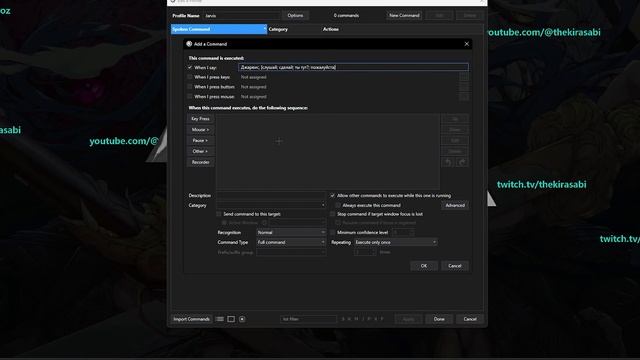This screenshot has height=360, width=640.
Task: Open Repeating dropdown showing Execute only once
Action: [x=396, y=242]
